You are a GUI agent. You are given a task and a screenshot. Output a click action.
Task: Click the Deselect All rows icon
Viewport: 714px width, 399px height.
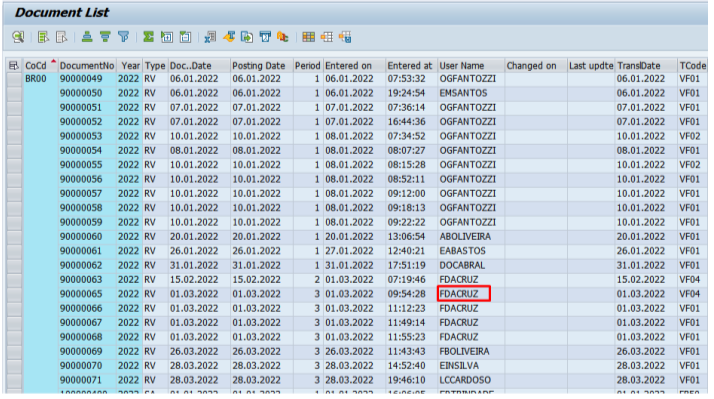(x=61, y=37)
